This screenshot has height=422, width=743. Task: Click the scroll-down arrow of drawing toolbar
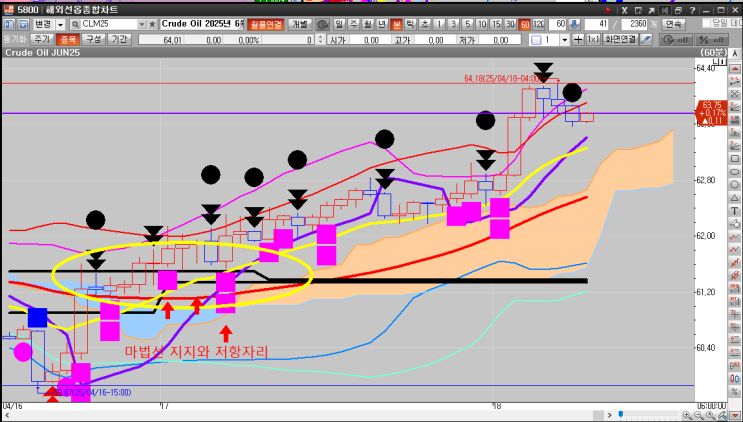(x=734, y=415)
